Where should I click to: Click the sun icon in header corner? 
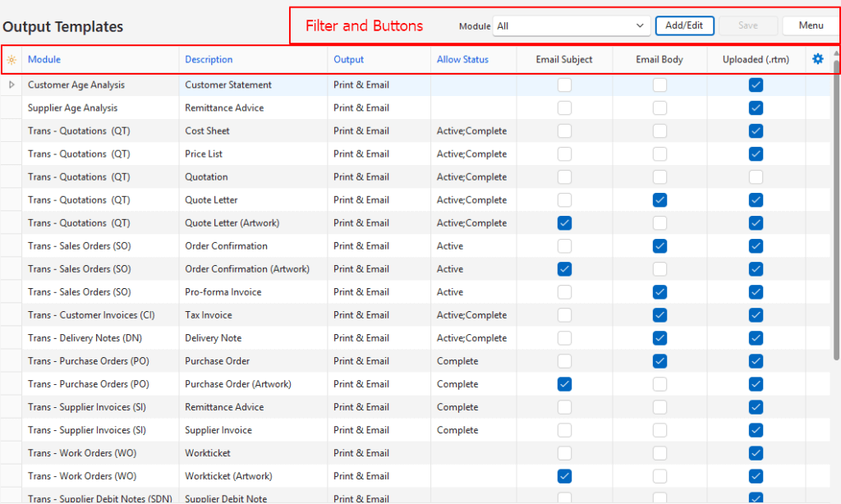click(x=11, y=59)
